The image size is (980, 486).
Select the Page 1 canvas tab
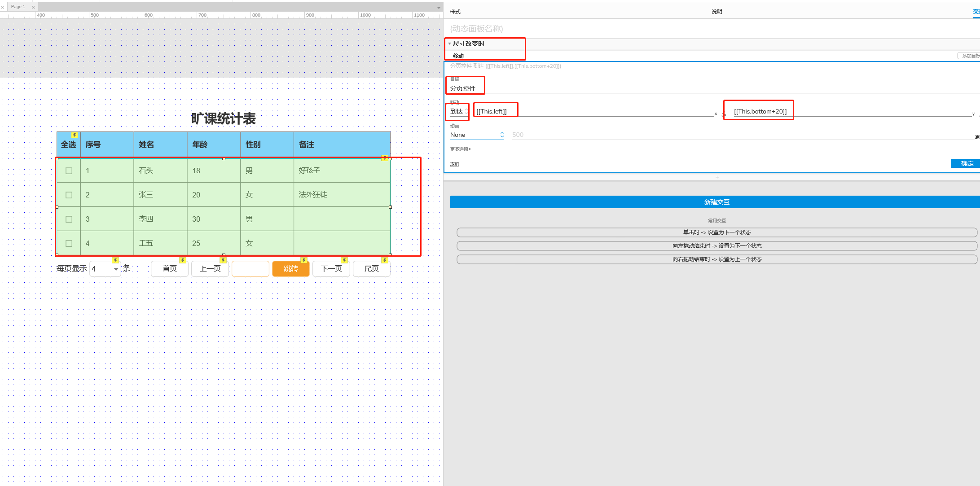pyautogui.click(x=18, y=7)
